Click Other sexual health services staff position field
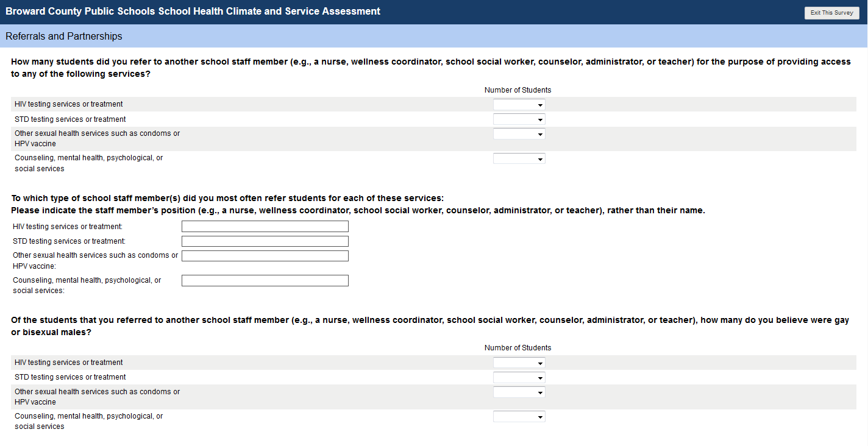 pyautogui.click(x=265, y=256)
